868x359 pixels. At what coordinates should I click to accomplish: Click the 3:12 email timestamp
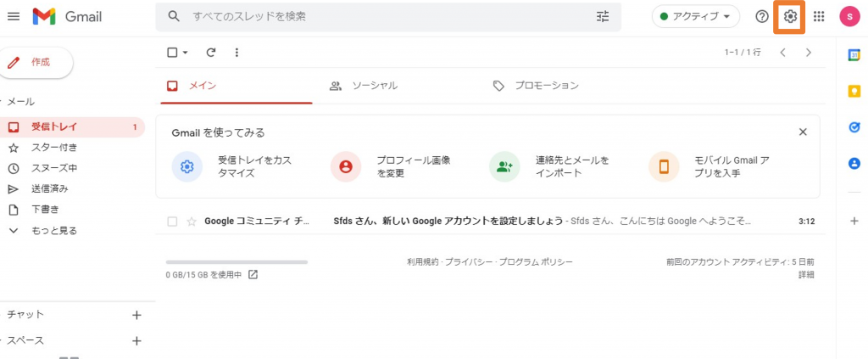(807, 222)
